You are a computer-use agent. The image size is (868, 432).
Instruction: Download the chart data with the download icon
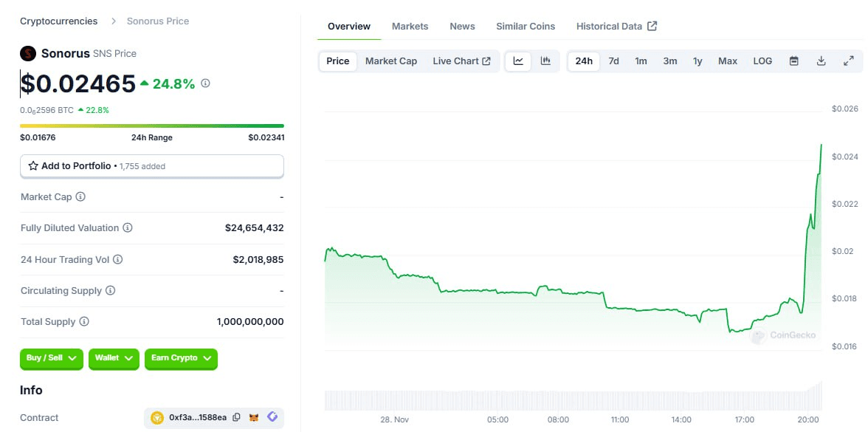pyautogui.click(x=821, y=61)
